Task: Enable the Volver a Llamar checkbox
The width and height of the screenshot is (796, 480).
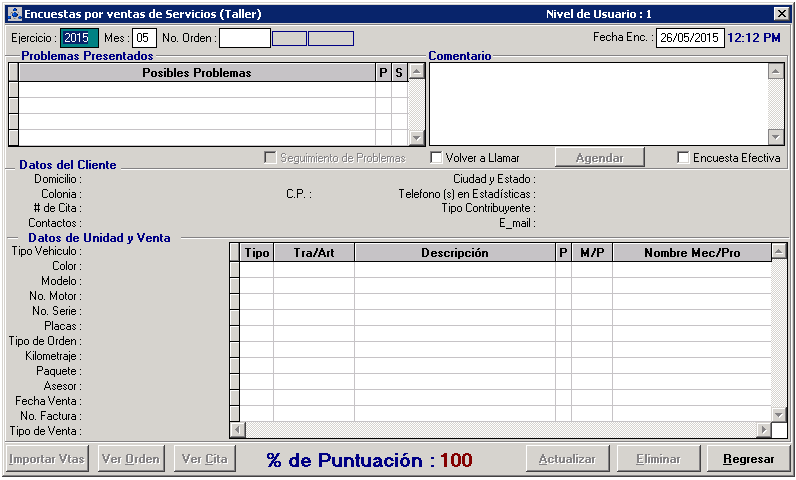Action: [x=437, y=158]
